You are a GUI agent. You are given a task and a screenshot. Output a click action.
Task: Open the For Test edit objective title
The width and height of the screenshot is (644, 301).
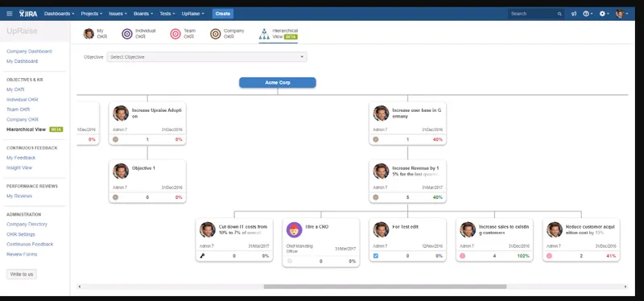click(x=406, y=227)
